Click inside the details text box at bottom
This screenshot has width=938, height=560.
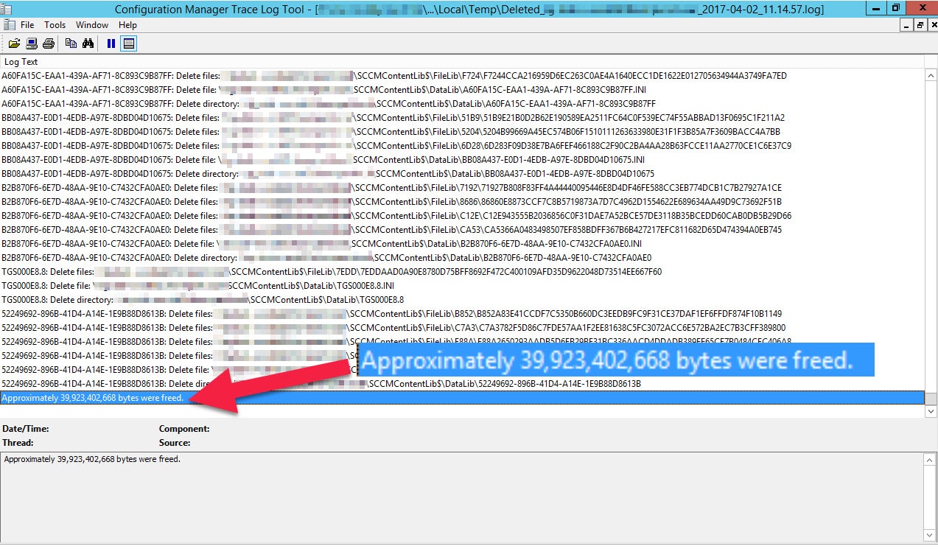click(x=462, y=498)
